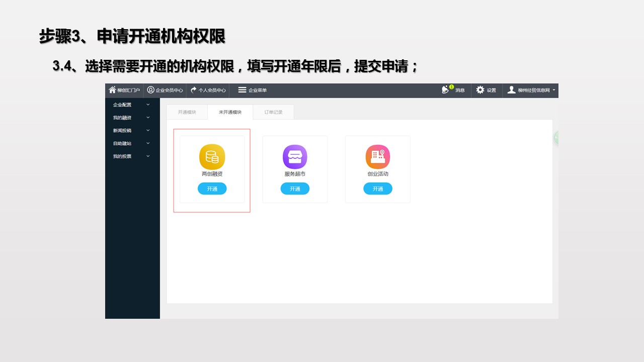The height and width of the screenshot is (362, 644).
Task: Click 开通 button under 创业活动
Action: coord(378,189)
